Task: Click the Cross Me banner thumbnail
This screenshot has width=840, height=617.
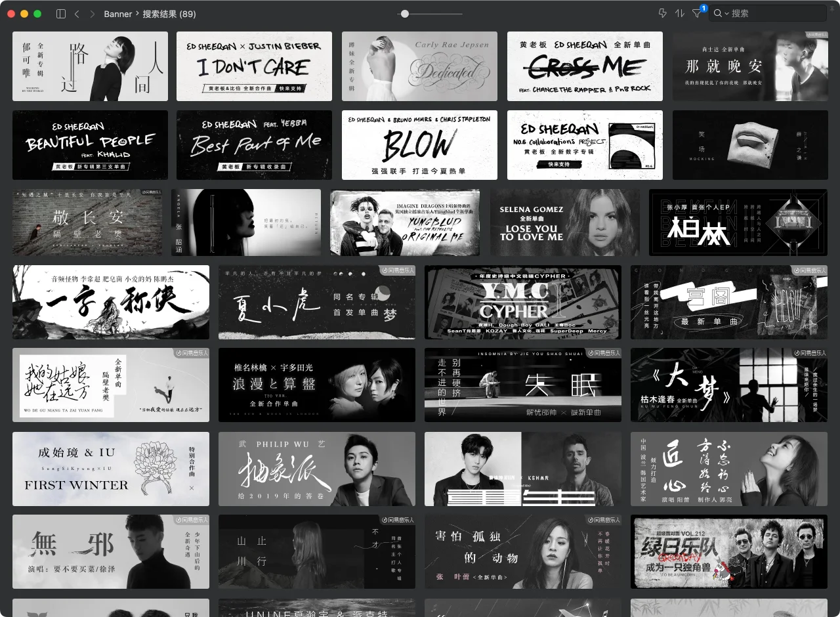Action: coord(585,66)
